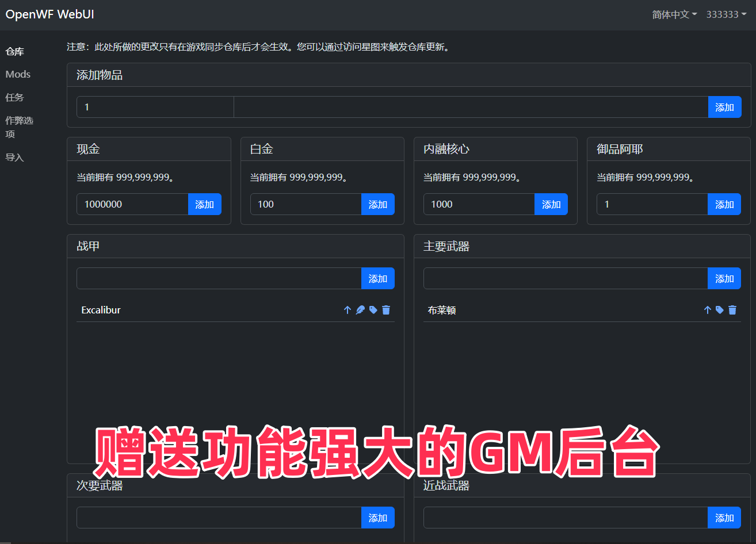Screen dimensions: 756x544
Task: Click the tag icon next to 布莱顿
Action: [x=719, y=310]
